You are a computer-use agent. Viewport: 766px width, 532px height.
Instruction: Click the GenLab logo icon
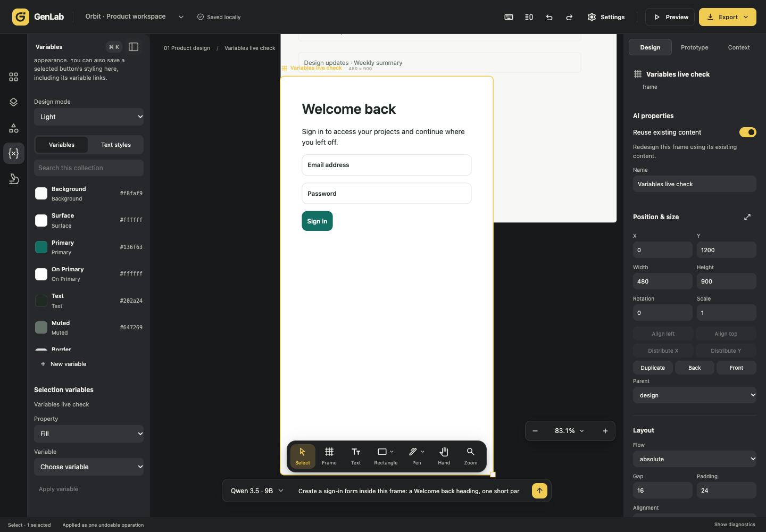click(x=21, y=17)
